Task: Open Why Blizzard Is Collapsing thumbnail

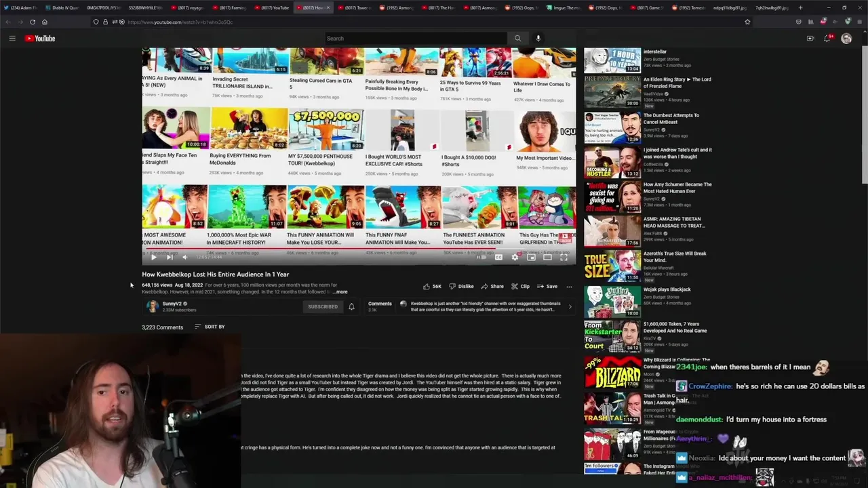Action: (612, 372)
